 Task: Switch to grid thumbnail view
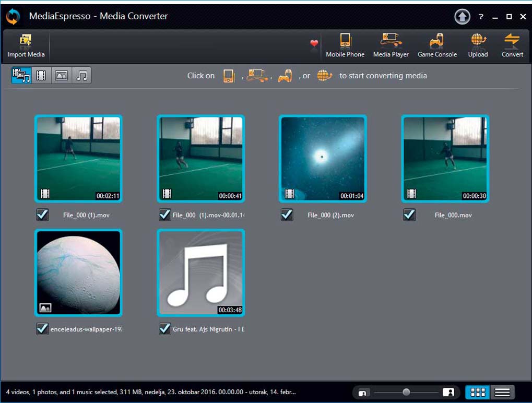478,393
